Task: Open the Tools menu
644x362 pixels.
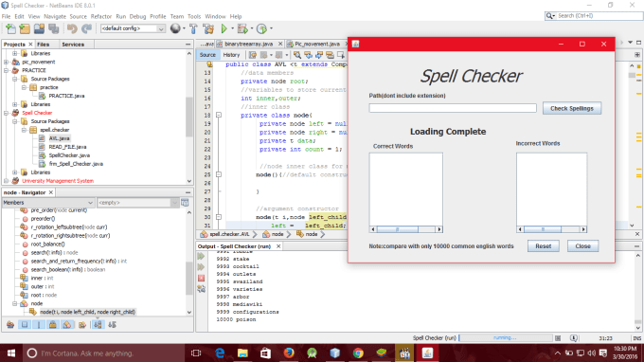Action: point(194,16)
